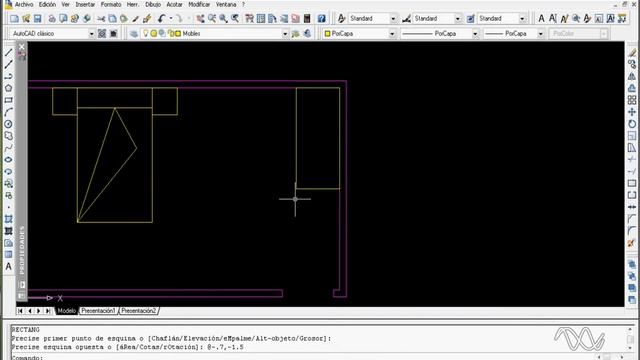Viewport: 640px width, 360px height.
Task: Click the Save icon
Action: (38, 18)
